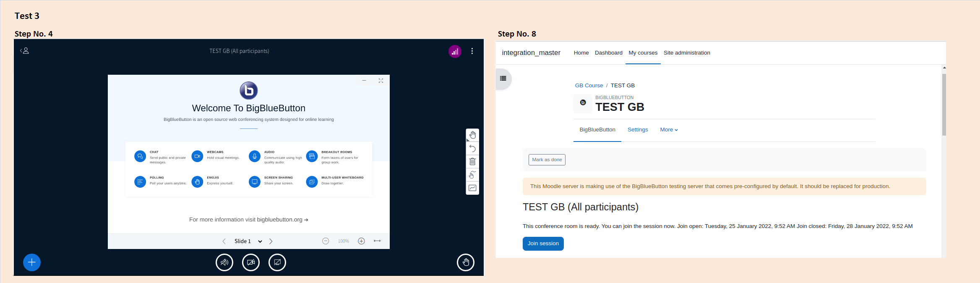Go to the previous slide
Viewport: 980px width, 283px height.
224,241
